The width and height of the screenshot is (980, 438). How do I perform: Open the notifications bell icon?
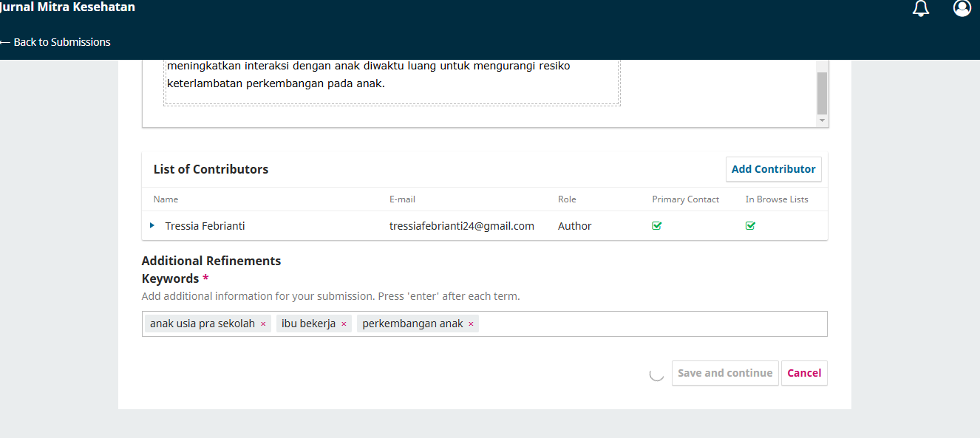[920, 9]
